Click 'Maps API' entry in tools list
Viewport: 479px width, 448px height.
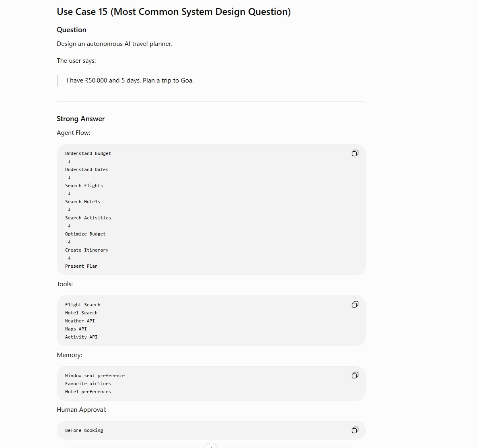(76, 329)
